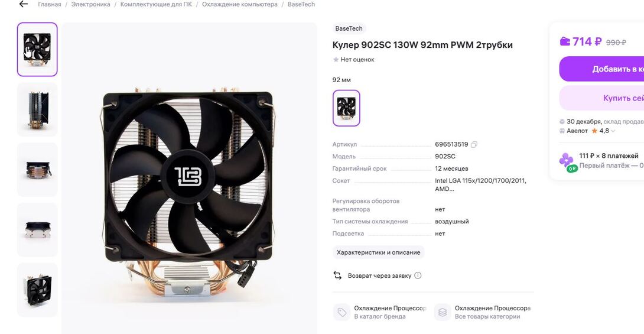The height and width of the screenshot is (334, 644).
Task: Click the Добавить в корзину button
Action: point(601,69)
